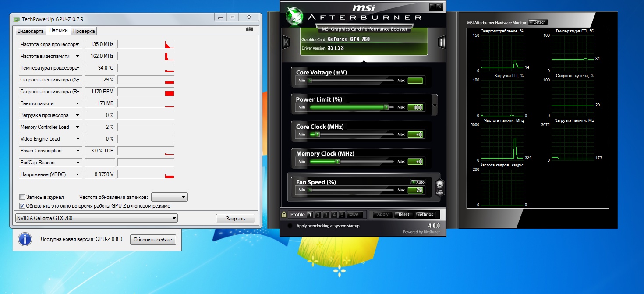The height and width of the screenshot is (294, 644).
Task: Open the info (i) panel in Afterburner
Action: point(442,42)
